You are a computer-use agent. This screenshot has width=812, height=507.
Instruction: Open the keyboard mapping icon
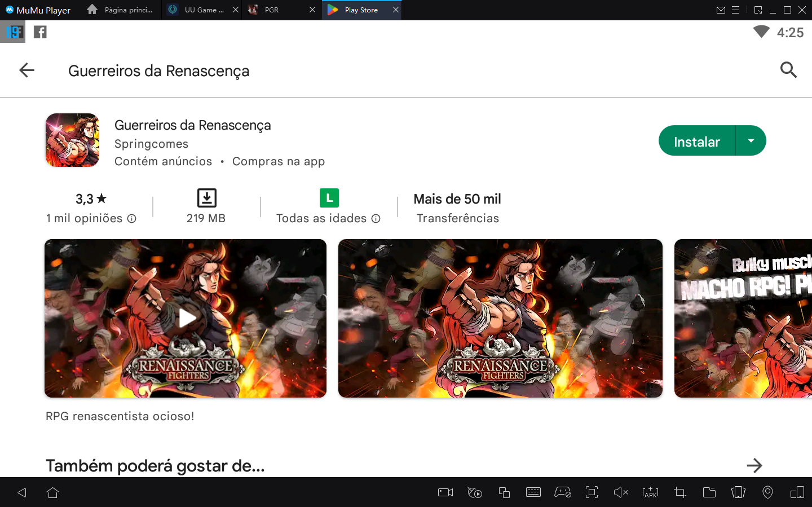click(x=533, y=492)
